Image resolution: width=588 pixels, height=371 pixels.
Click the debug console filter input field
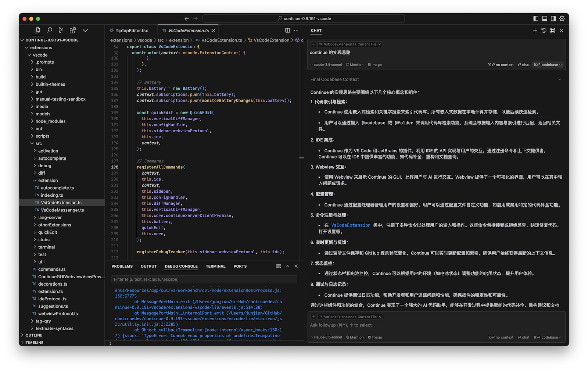click(204, 279)
